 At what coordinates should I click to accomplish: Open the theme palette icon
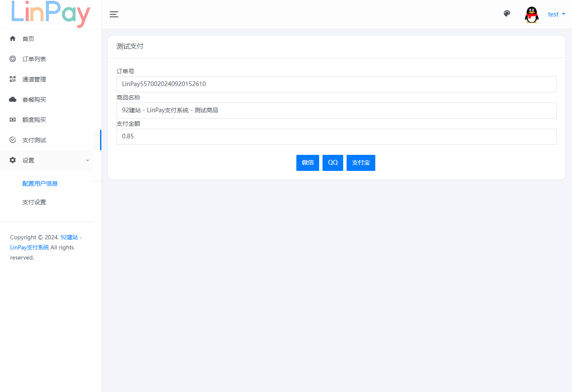[507, 14]
